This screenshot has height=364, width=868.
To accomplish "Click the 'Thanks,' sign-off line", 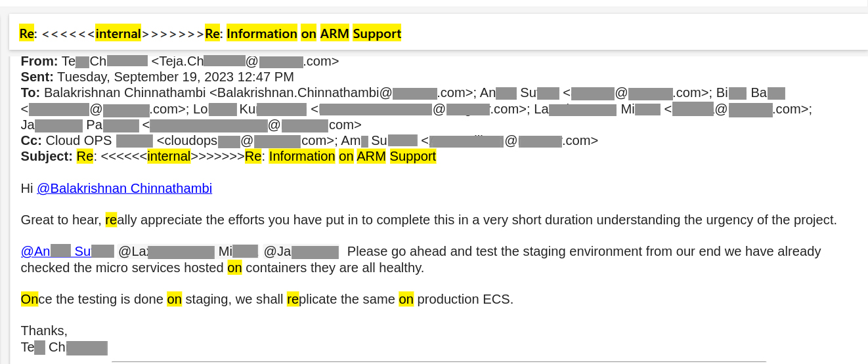I will tap(44, 331).
